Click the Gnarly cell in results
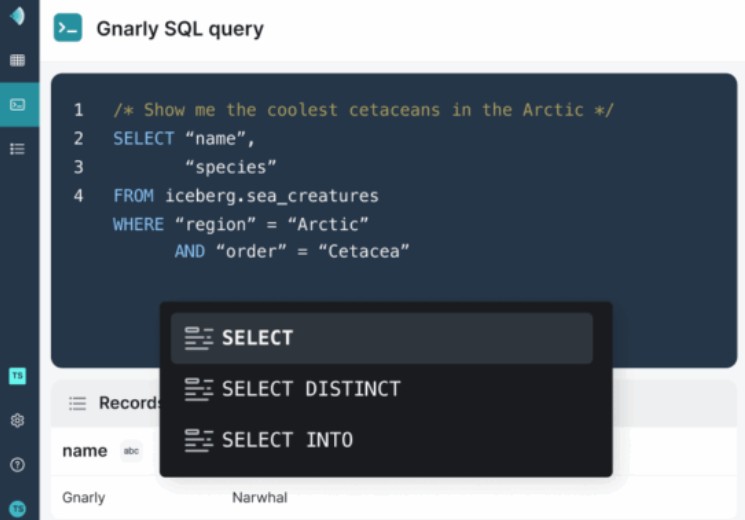 [83, 497]
